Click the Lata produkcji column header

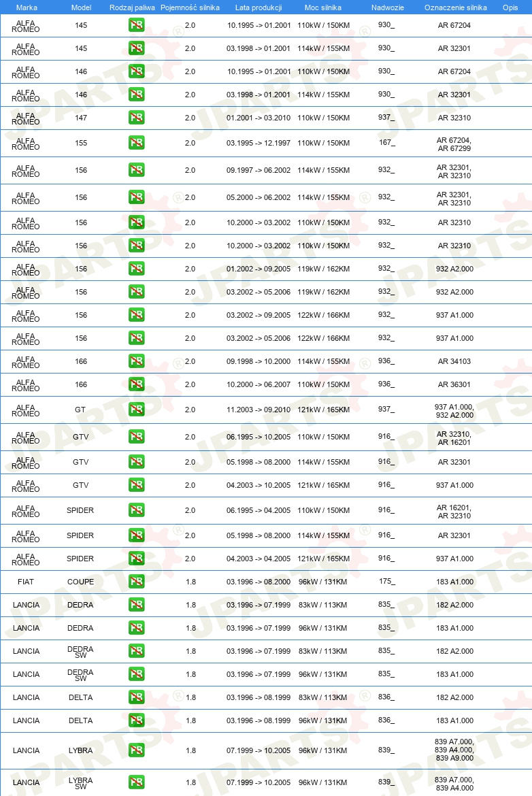point(259,7)
